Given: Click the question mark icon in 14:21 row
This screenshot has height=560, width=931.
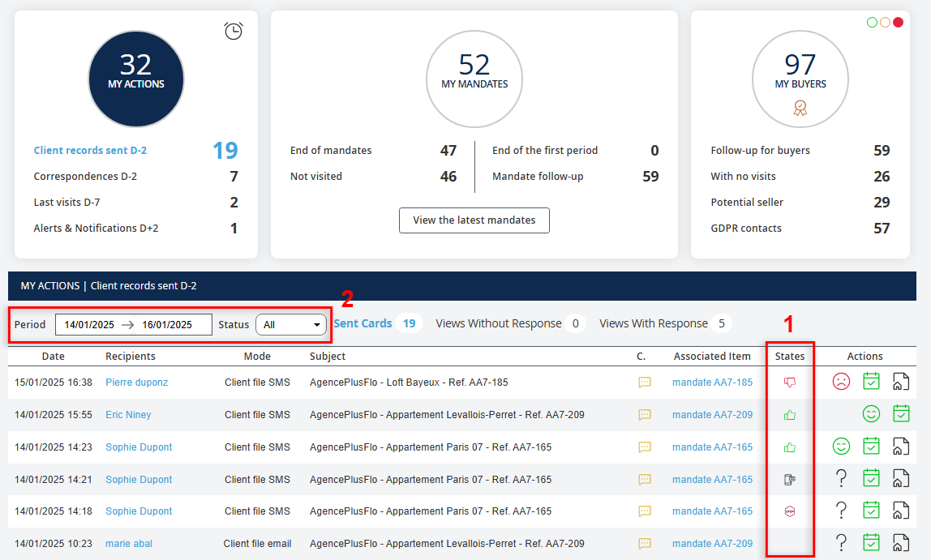Looking at the screenshot, I should coord(841,479).
